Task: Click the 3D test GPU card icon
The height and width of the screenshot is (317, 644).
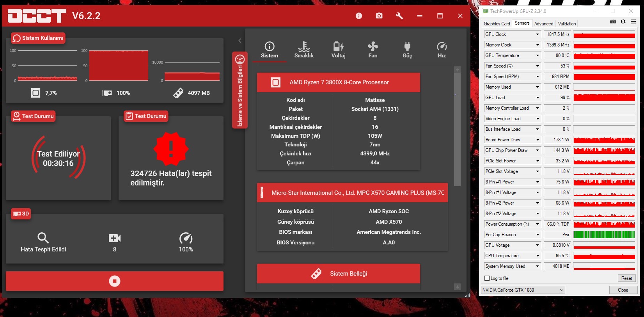Action: [16, 214]
